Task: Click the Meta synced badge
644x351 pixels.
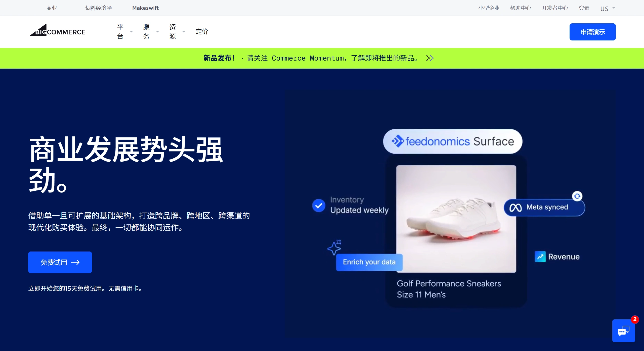Action: pos(544,207)
